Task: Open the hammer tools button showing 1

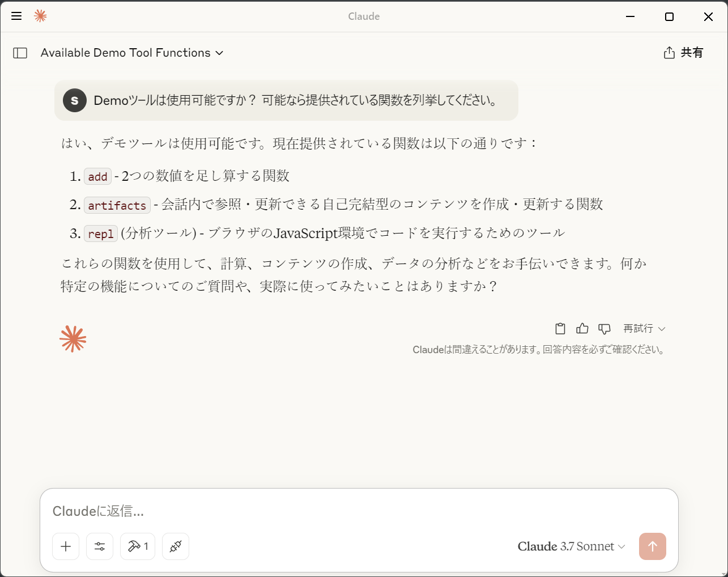Action: pos(138,546)
